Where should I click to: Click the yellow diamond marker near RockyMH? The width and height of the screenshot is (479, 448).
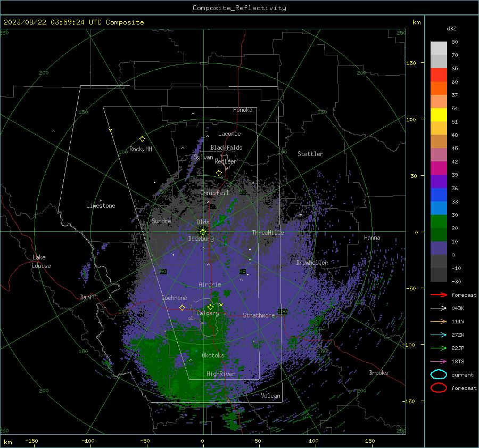click(142, 139)
